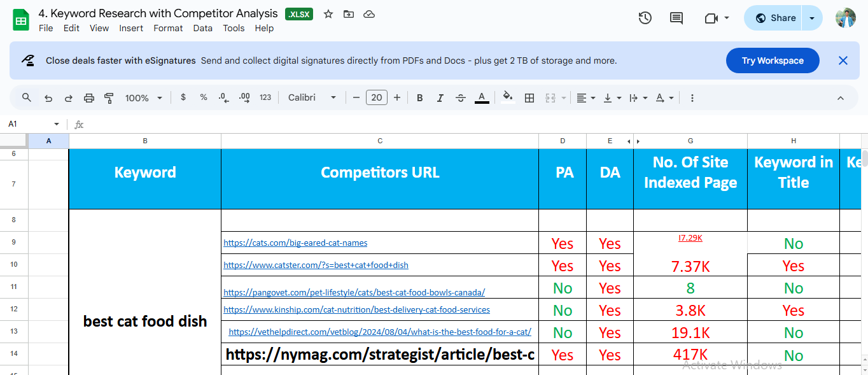Open the Insert menu
This screenshot has width=868, height=375.
point(131,28)
